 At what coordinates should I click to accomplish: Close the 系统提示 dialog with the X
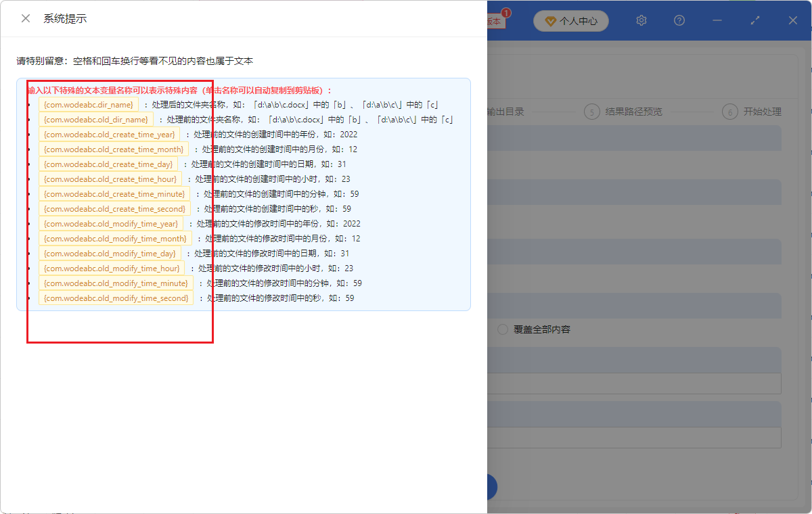[x=24, y=18]
